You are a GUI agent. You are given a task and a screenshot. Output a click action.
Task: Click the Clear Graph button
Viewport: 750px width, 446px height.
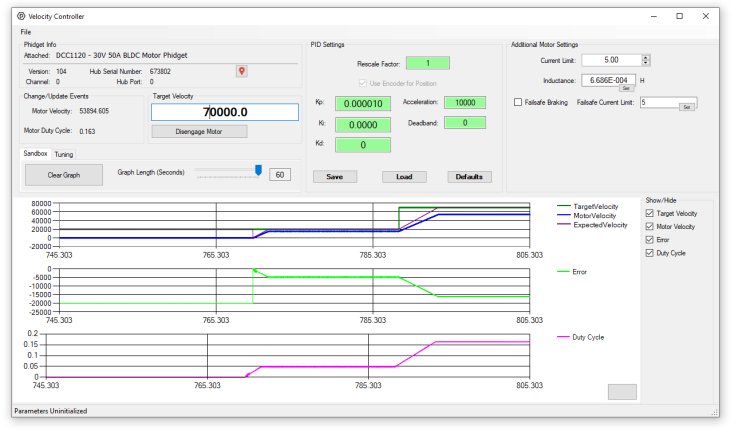click(64, 175)
